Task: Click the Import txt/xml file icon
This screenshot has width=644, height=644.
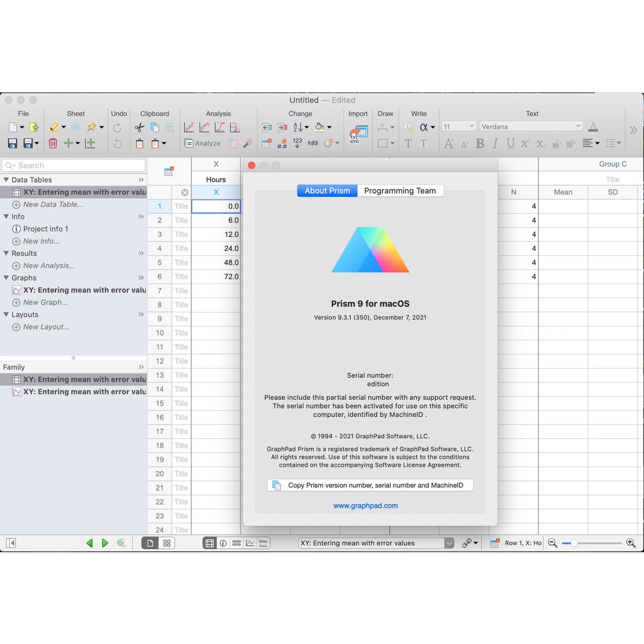Action: coord(358,135)
